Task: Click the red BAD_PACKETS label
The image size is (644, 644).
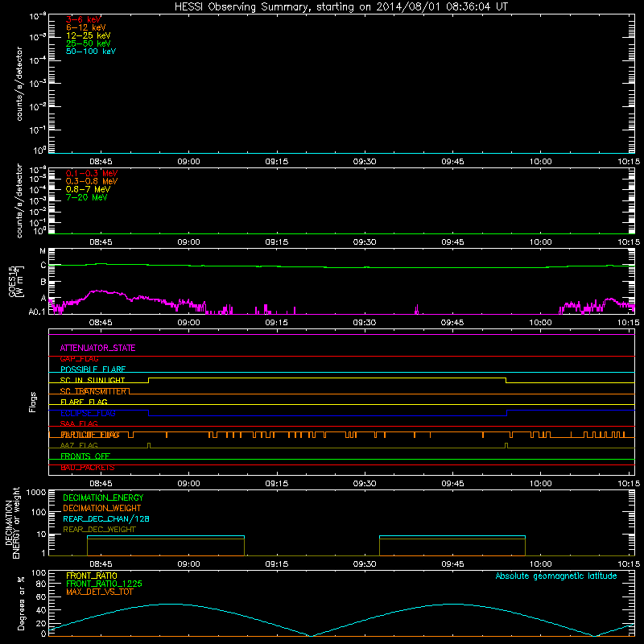Action: point(88,468)
